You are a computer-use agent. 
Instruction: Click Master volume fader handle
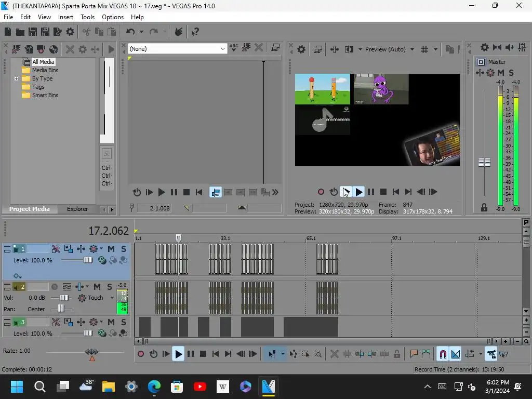[x=484, y=163]
